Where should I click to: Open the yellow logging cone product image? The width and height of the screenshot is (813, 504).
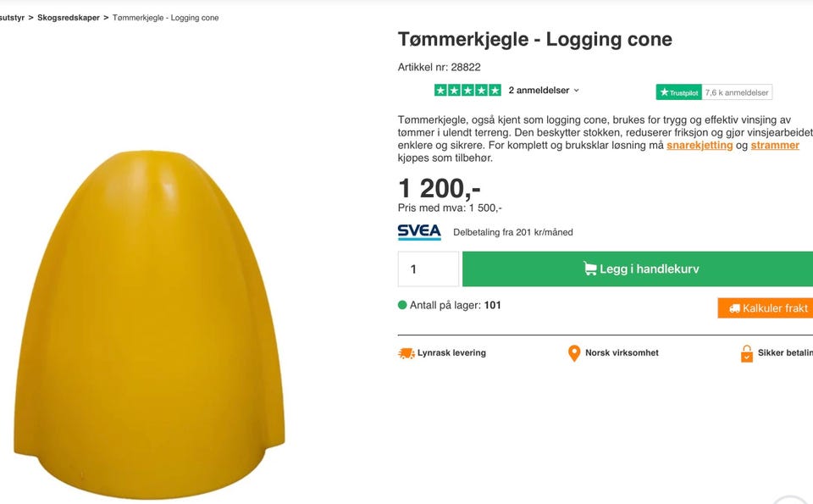[x=149, y=324]
